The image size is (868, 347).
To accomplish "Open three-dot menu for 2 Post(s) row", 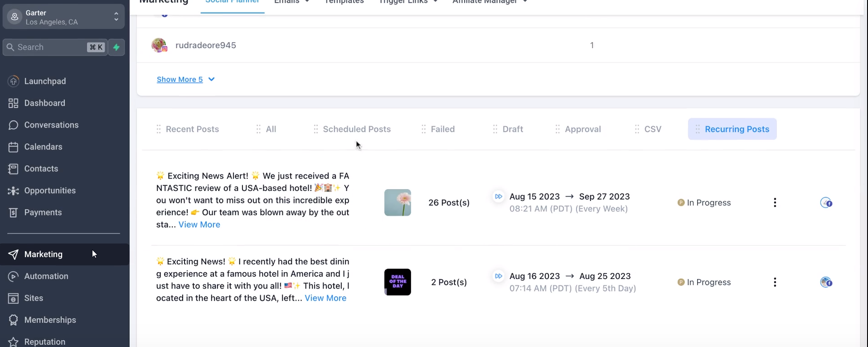I will 775,282.
